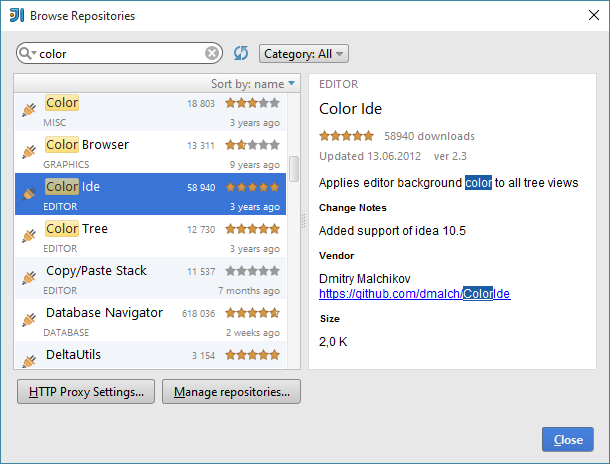
Task: Click the DATABASE category label
Action: 66,333
